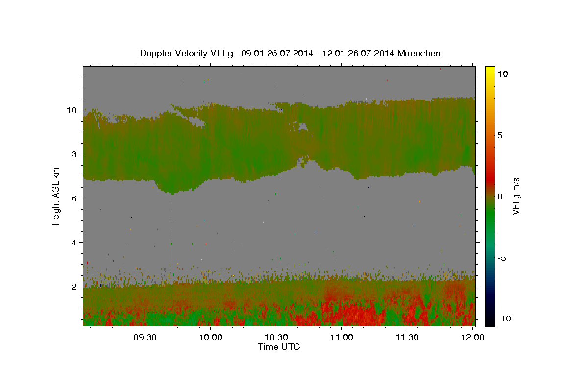Click the 10:30 time tick label
588x392 pixels.
tap(276, 338)
